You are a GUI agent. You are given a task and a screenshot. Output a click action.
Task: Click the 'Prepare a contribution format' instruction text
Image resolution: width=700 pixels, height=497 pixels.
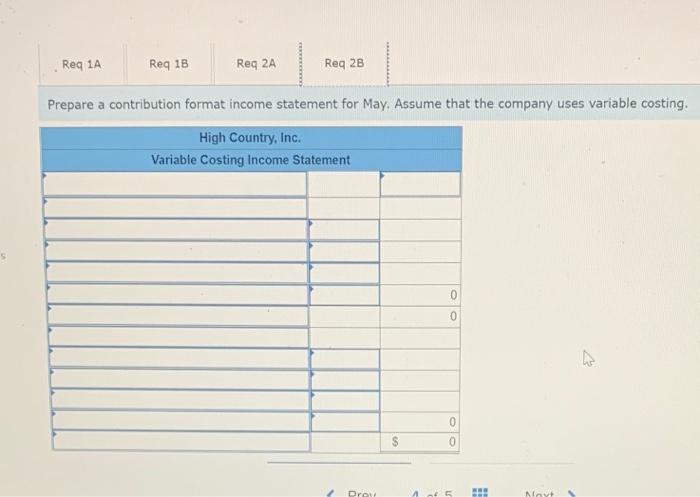367,104
